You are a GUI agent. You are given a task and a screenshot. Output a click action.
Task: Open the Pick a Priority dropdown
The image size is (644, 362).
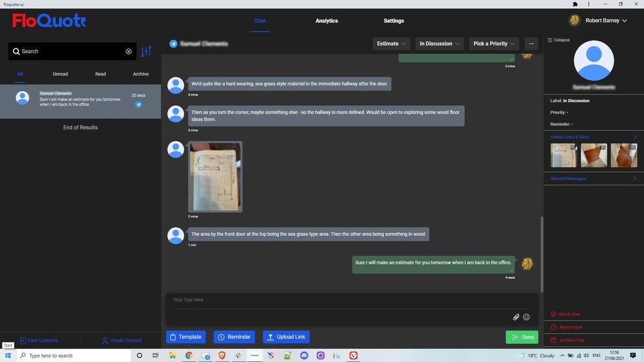pos(494,44)
